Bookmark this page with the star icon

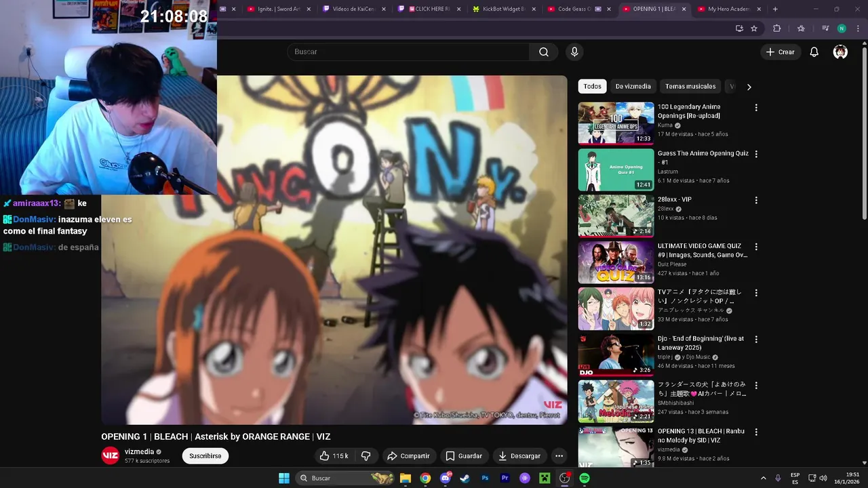[754, 28]
